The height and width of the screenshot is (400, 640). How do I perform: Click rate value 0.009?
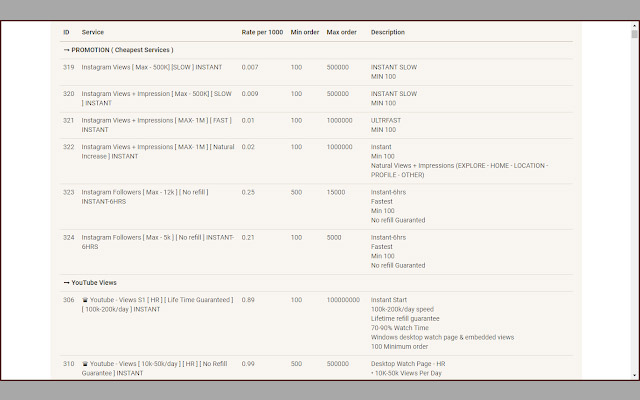[x=250, y=94]
